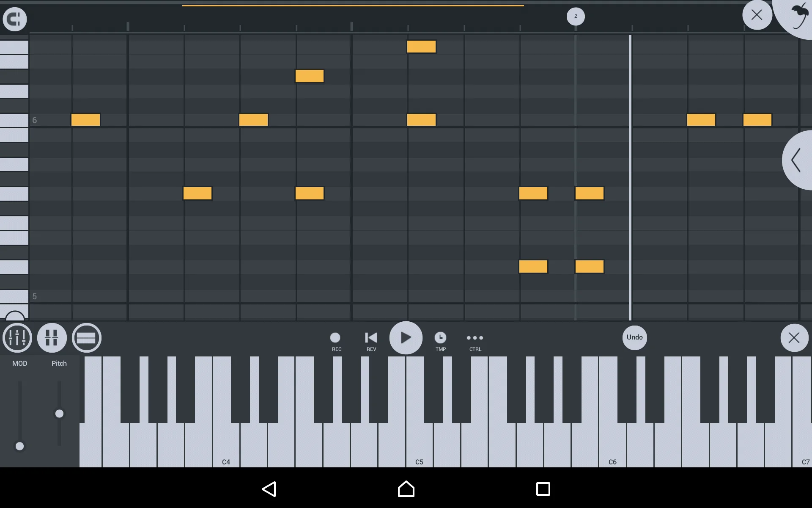Image resolution: width=812 pixels, height=508 pixels.
Task: Click the REC button to start recording
Action: tap(336, 337)
